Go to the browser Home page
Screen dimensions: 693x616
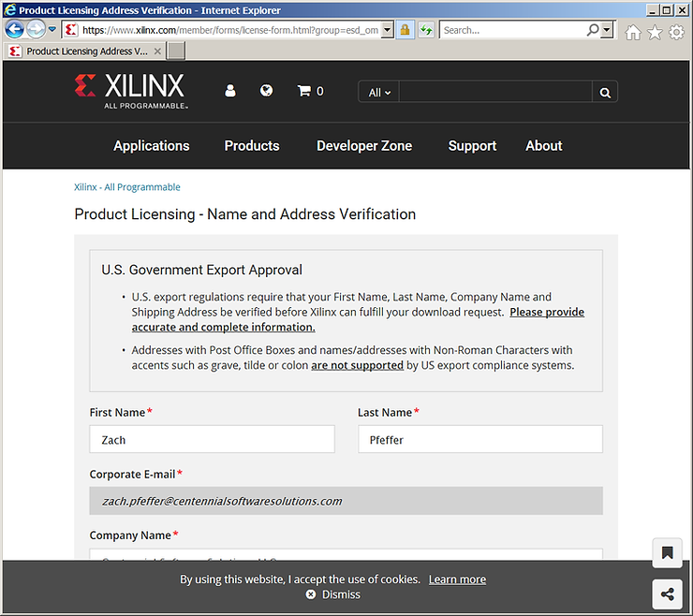tap(633, 32)
